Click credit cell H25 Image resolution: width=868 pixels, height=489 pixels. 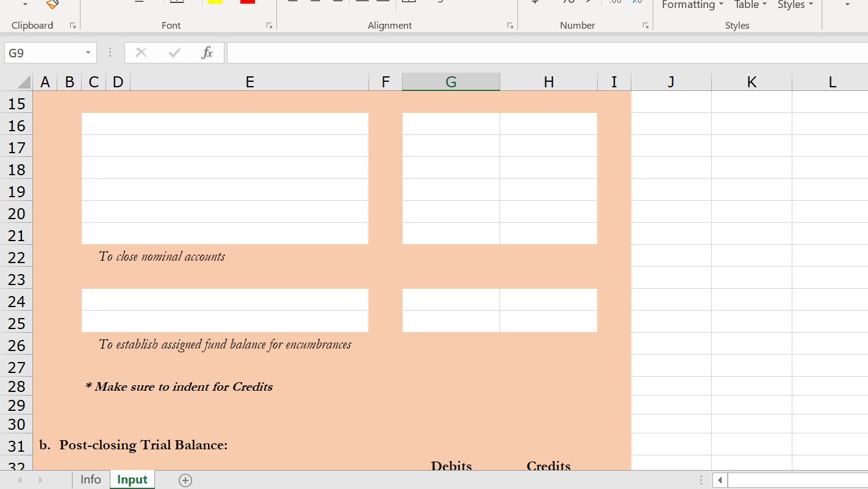coord(548,322)
